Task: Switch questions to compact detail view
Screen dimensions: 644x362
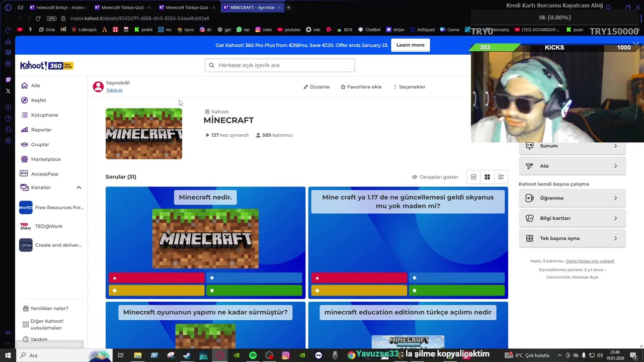Action: [x=501, y=177]
